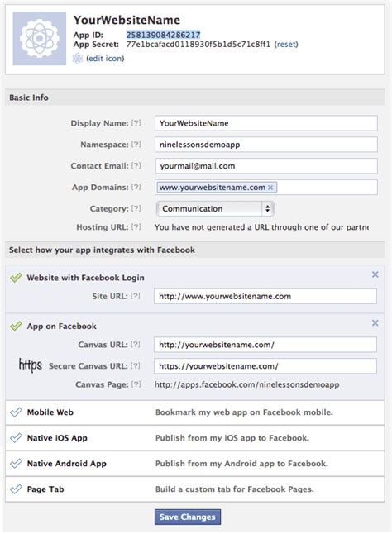Open help tooltip for Secure Canvas URL

coord(135,365)
